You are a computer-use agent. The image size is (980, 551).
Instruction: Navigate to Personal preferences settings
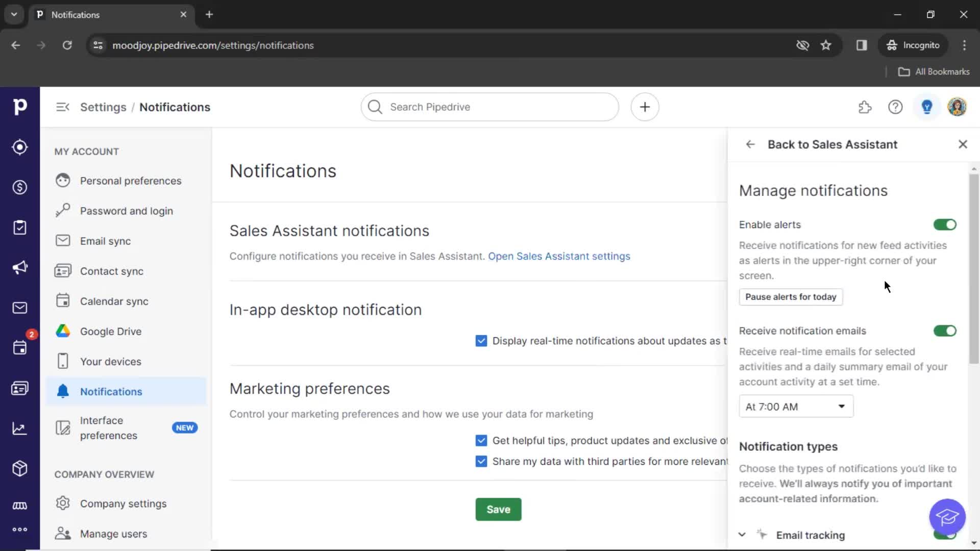[131, 180]
